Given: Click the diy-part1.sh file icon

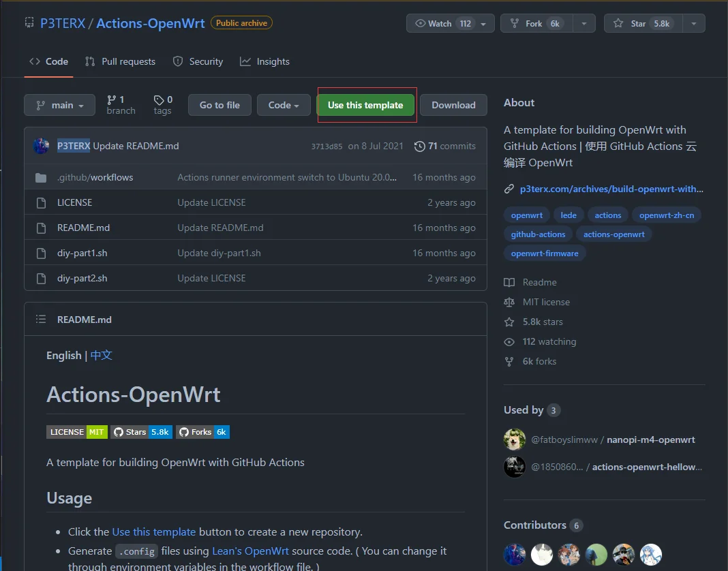Looking at the screenshot, I should (41, 253).
